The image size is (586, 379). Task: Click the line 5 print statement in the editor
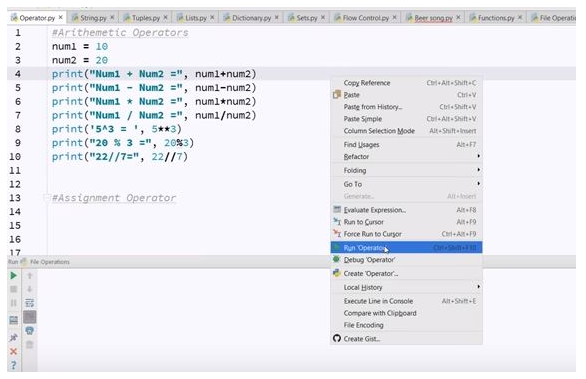pyautogui.click(x=154, y=88)
